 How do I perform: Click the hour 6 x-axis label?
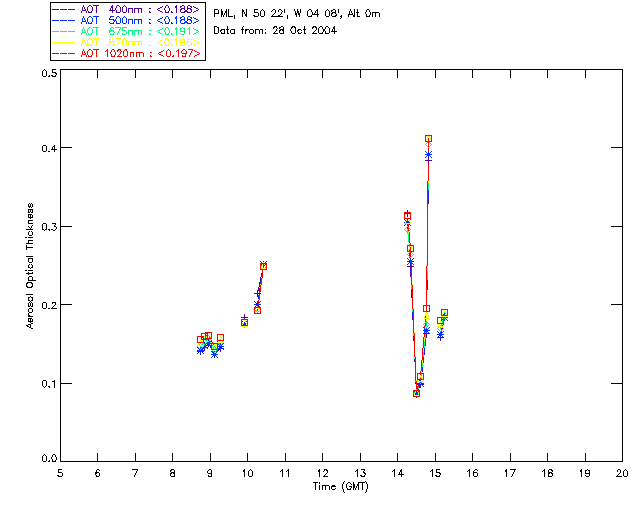(98, 473)
